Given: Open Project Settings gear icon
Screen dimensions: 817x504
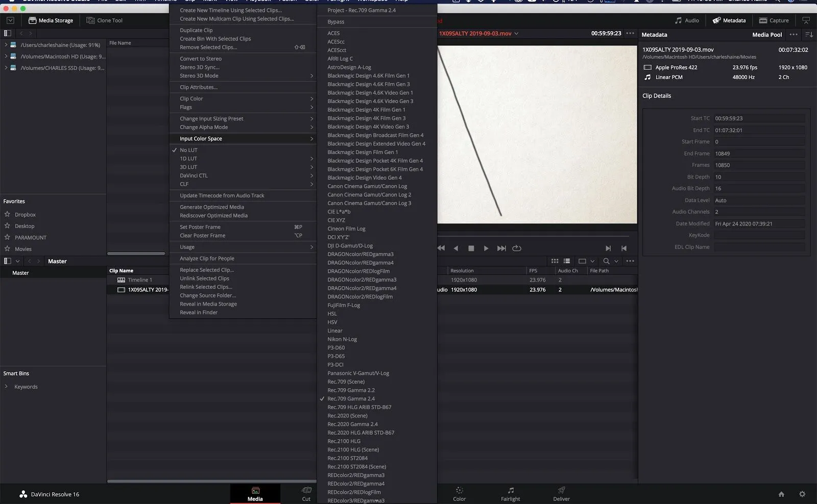Looking at the screenshot, I should (802, 494).
